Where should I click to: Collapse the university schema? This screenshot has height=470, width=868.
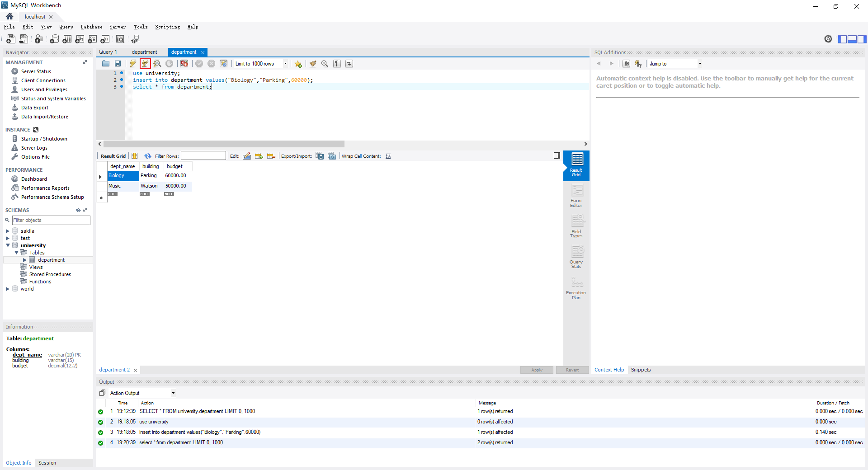click(x=8, y=245)
